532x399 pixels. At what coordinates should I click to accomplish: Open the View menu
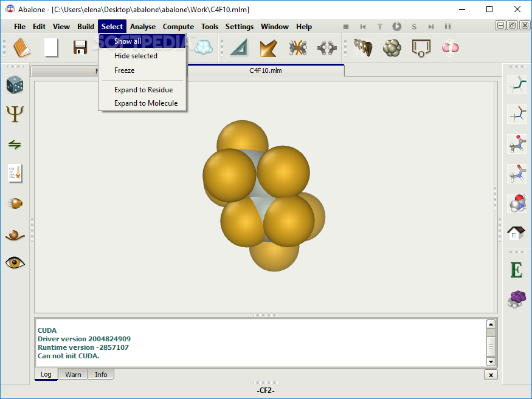(x=61, y=27)
